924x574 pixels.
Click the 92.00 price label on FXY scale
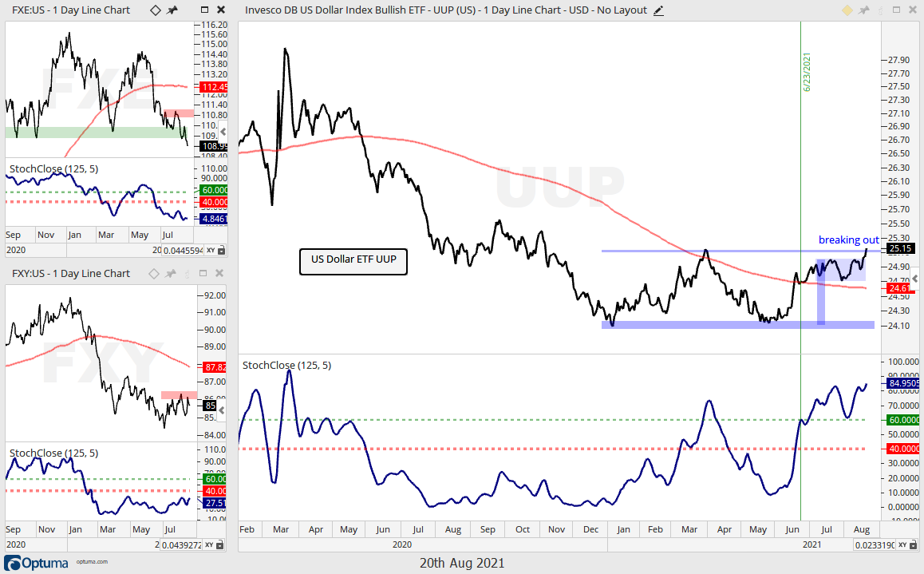coord(215,295)
